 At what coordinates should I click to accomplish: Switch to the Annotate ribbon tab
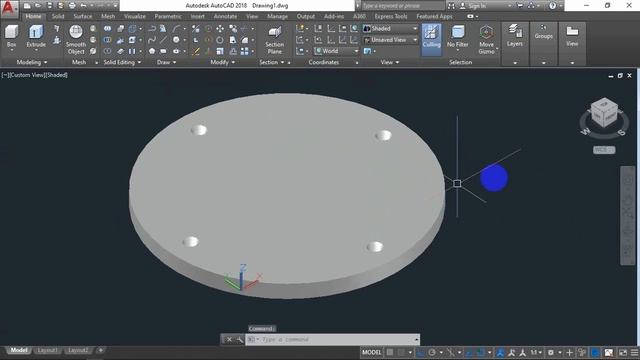click(x=225, y=16)
